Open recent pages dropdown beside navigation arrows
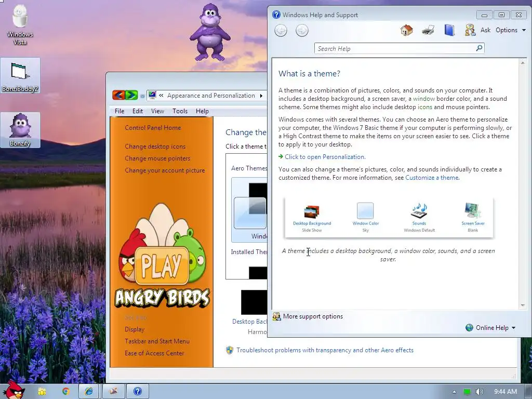Screen dimensions: 532x399 tap(142, 96)
